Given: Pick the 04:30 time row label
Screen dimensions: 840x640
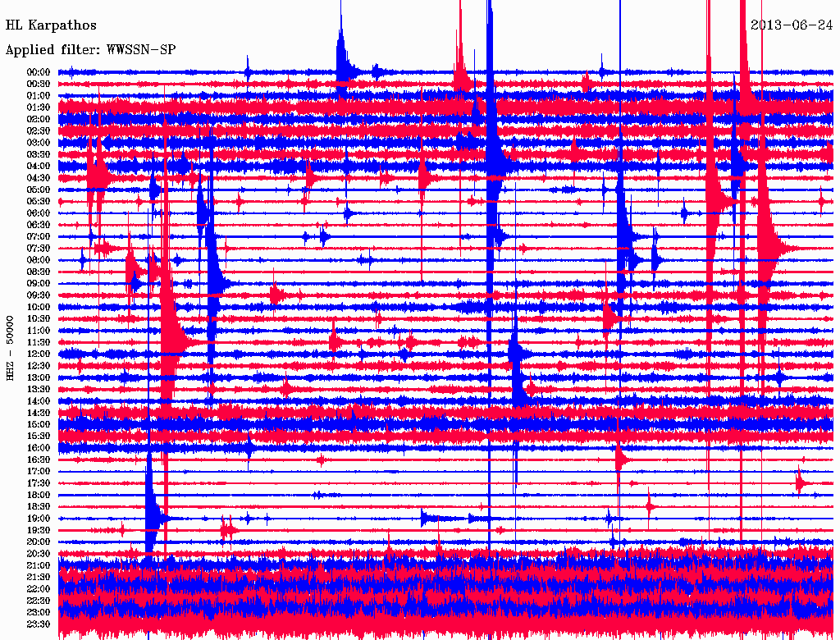Looking at the screenshot, I should (x=39, y=178).
